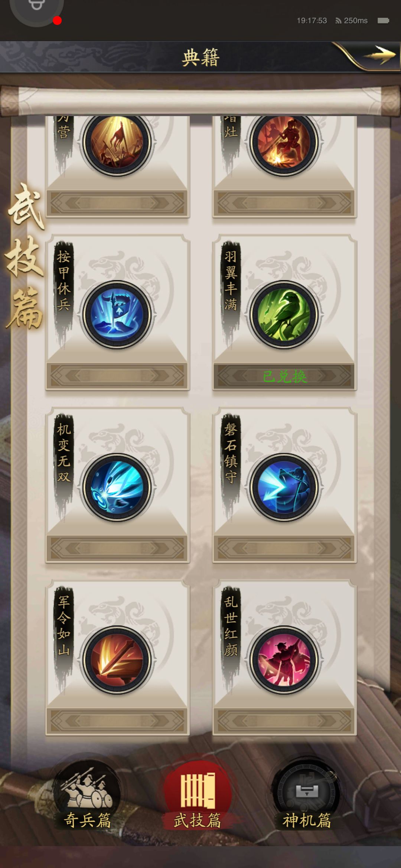The height and width of the screenshot is (868, 401).
Task: Tap the banner battlefield skill icon at top left
Action: coord(117,143)
